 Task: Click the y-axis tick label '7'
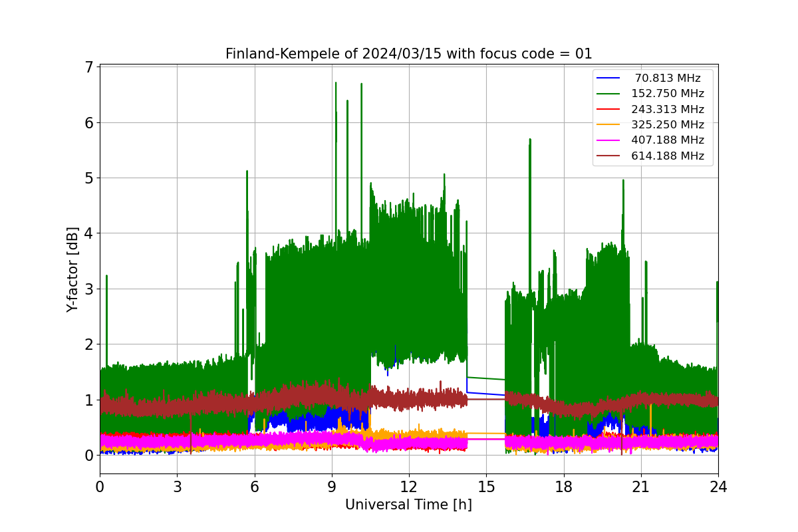(88, 67)
